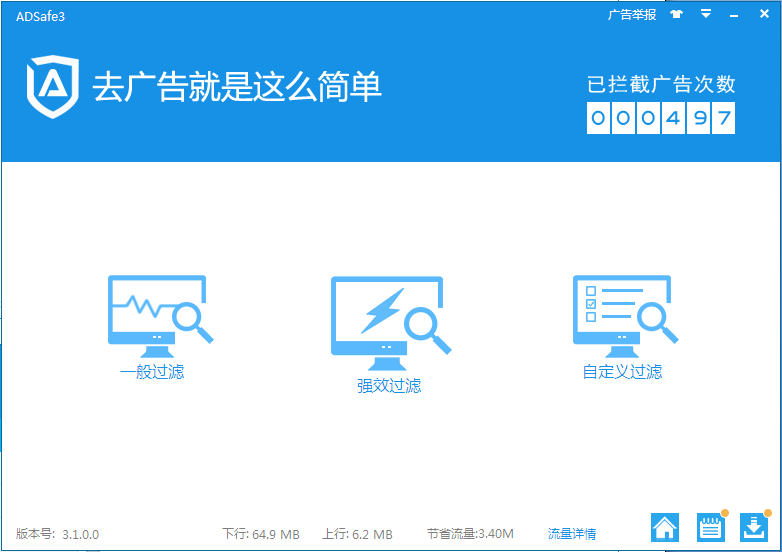Expand the title bar dropdown menu arrow
This screenshot has width=782, height=552.
click(706, 14)
